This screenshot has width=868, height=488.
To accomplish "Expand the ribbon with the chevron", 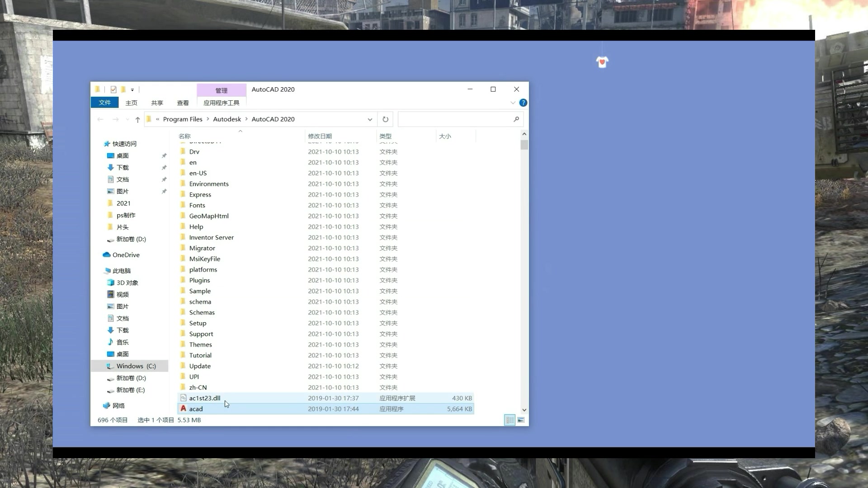I will [513, 103].
